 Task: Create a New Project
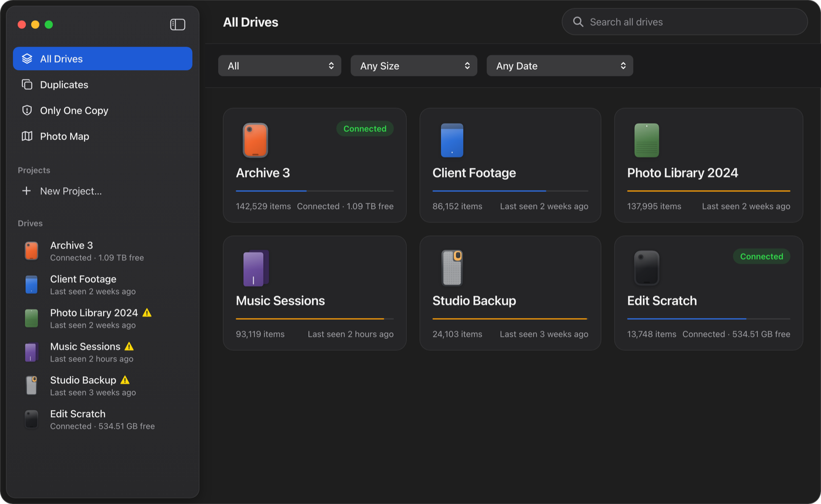[x=103, y=191]
